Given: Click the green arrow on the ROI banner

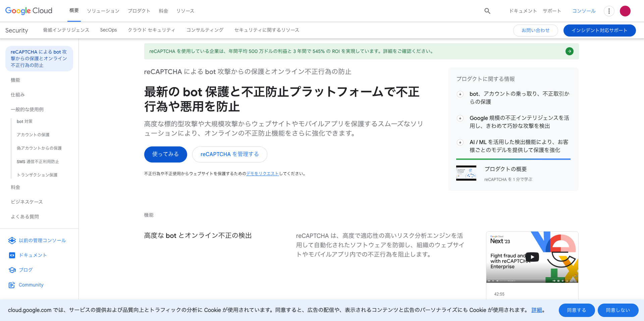Looking at the screenshot, I should tap(569, 51).
